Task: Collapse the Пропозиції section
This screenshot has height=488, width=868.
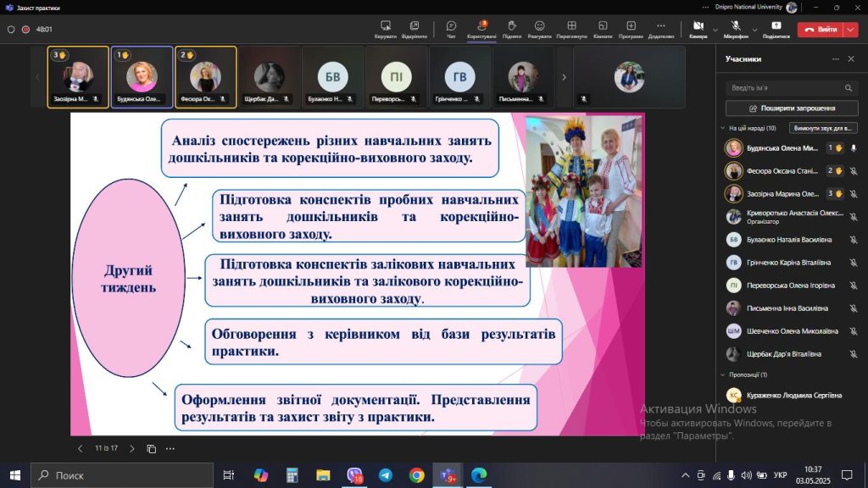Action: pyautogui.click(x=723, y=374)
